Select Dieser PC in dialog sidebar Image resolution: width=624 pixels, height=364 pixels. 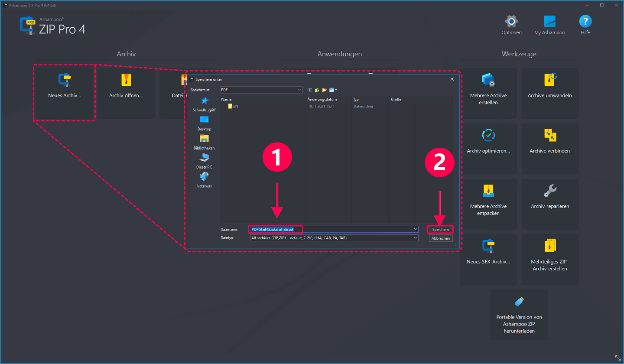click(204, 161)
